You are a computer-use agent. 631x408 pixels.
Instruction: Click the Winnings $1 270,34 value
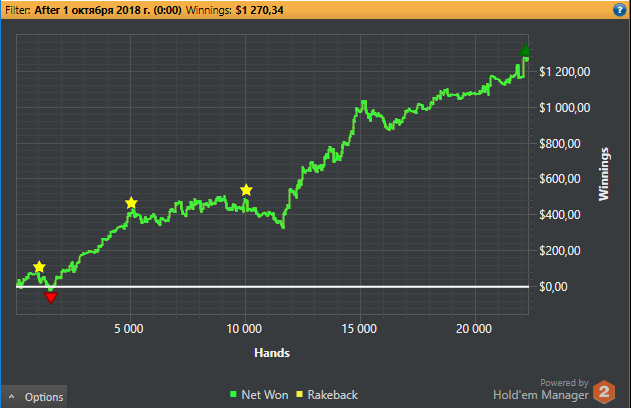tap(260, 10)
